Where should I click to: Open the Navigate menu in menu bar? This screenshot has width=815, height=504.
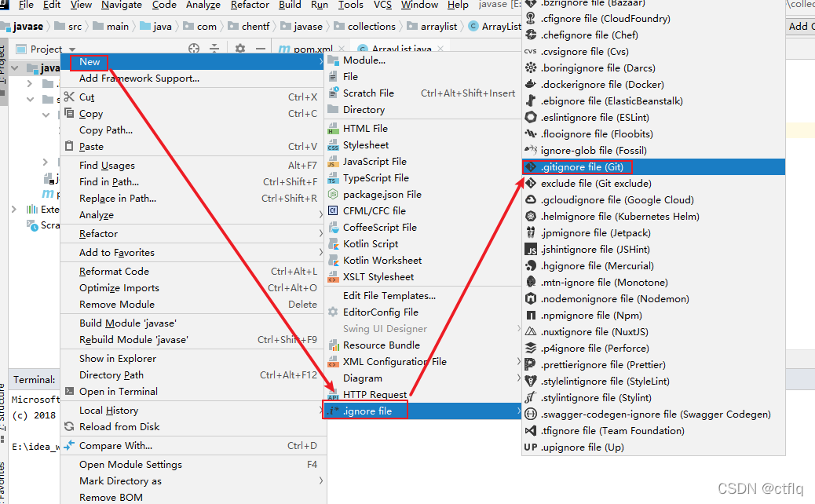pyautogui.click(x=122, y=5)
